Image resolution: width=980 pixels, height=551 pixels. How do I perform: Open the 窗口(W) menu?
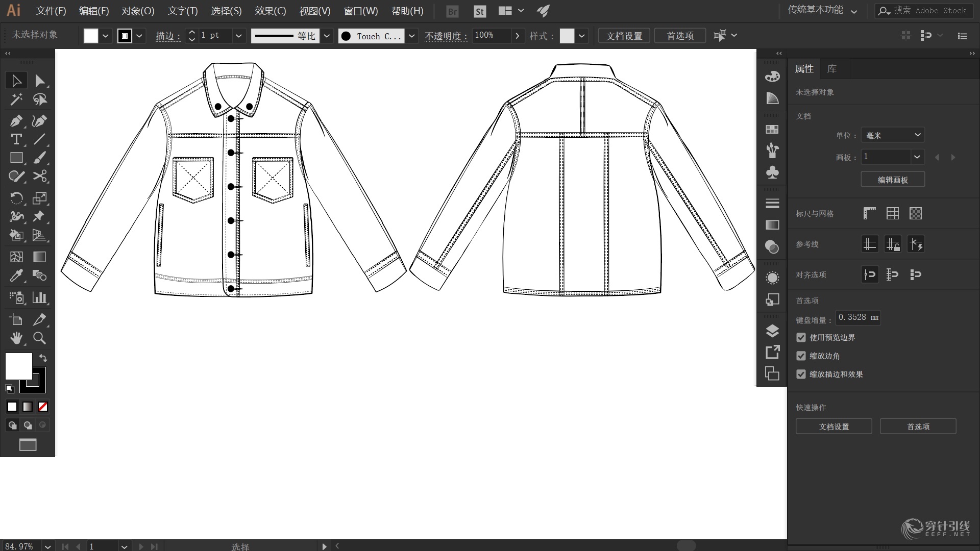click(361, 11)
